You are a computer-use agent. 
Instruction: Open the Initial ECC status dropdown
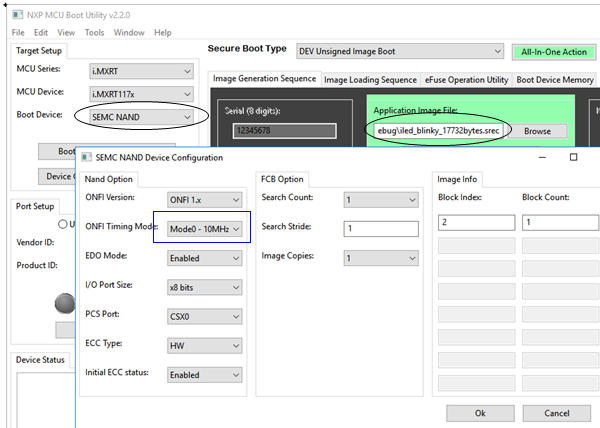[205, 375]
